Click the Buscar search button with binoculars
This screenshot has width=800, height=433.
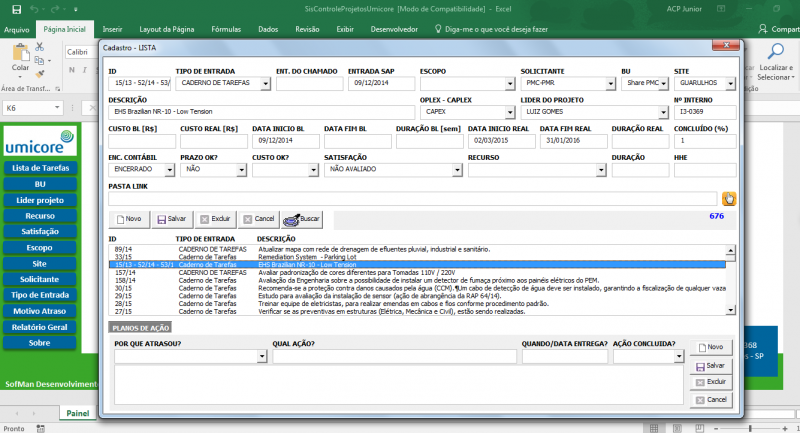(x=303, y=219)
